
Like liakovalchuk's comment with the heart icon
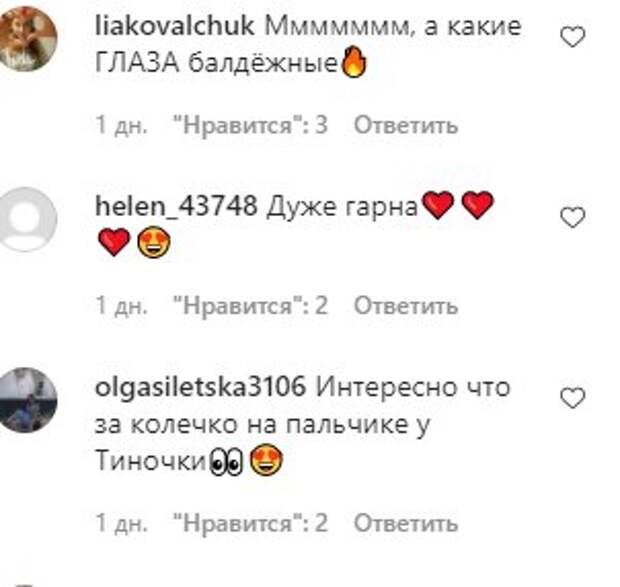(573, 37)
